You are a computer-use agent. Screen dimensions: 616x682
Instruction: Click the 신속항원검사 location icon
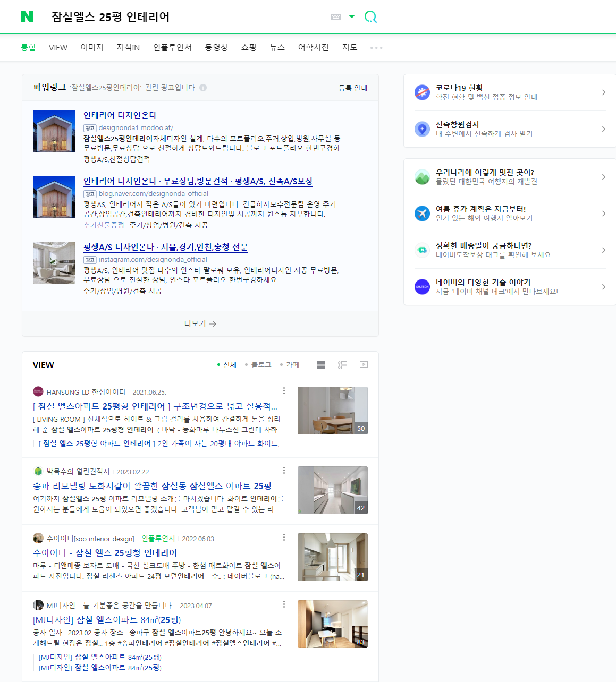pyautogui.click(x=422, y=129)
